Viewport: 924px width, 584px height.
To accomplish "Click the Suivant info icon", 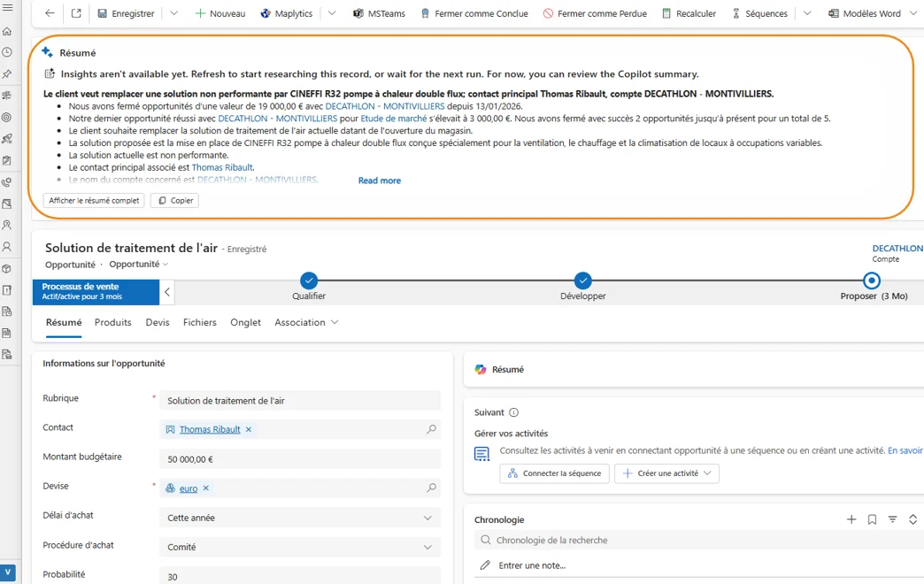I will tap(513, 412).
